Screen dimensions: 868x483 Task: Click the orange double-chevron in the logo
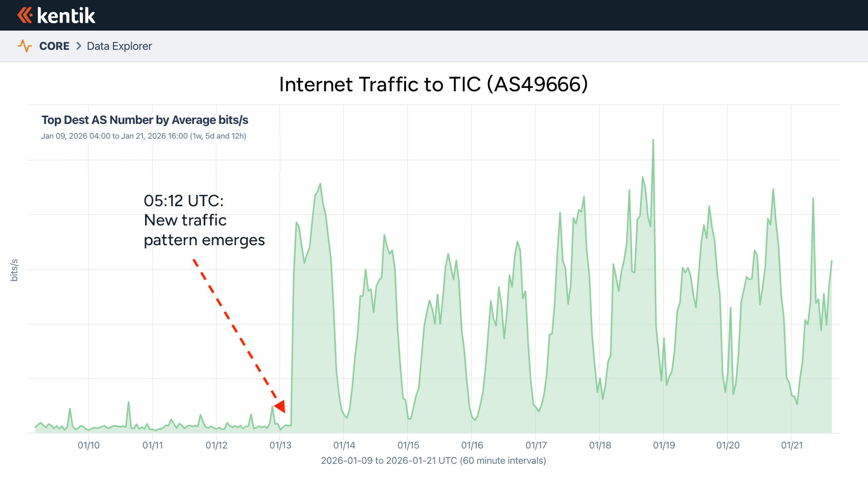point(25,15)
